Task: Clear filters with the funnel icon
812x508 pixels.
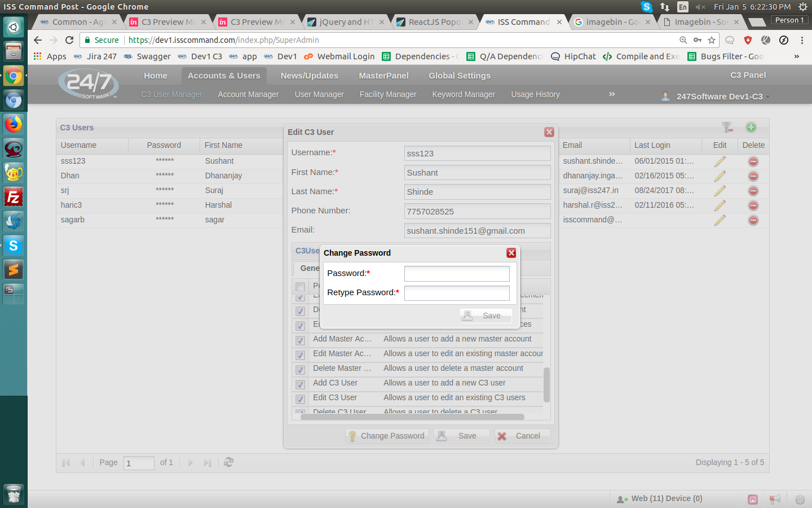Action: pos(727,127)
